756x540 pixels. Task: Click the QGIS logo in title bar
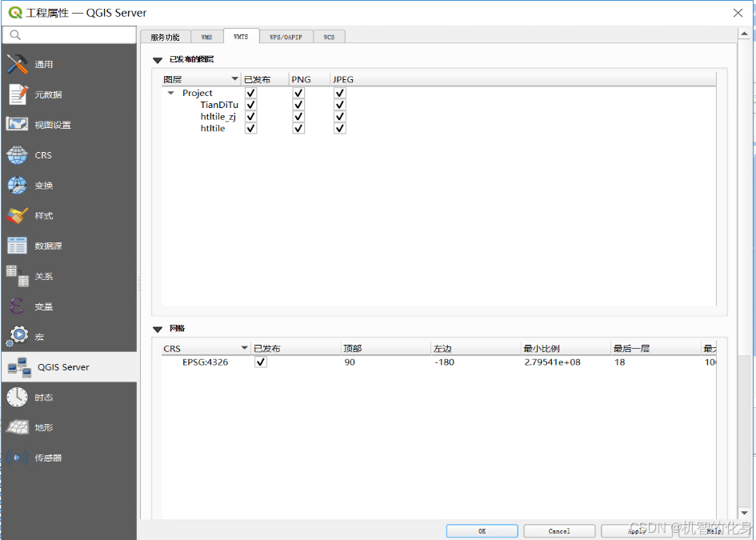pos(15,13)
